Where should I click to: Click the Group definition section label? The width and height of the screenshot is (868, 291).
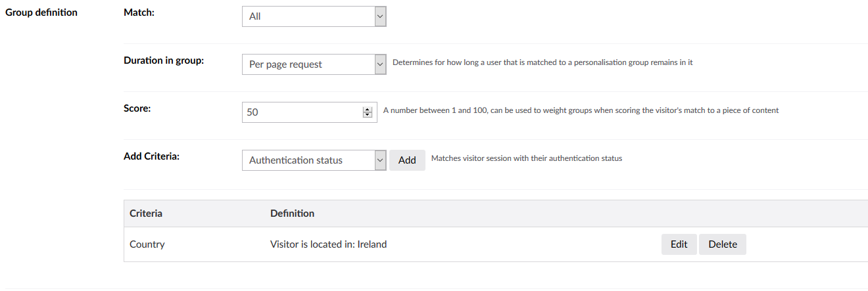click(x=41, y=12)
